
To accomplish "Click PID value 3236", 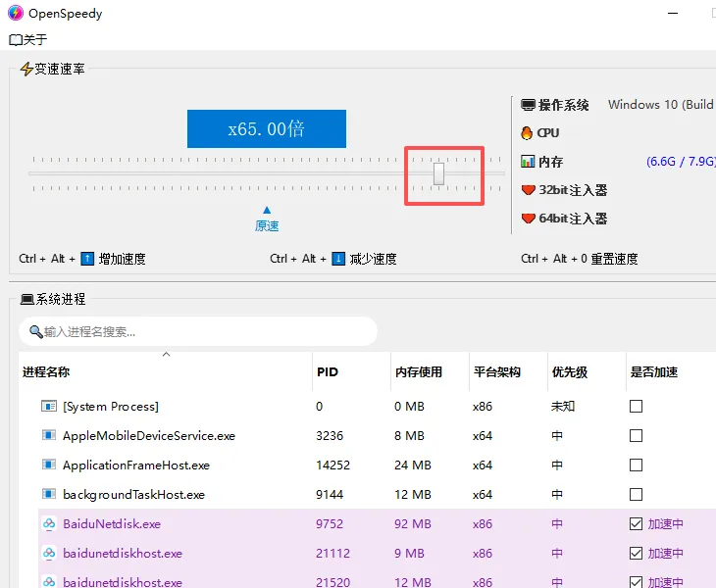I will [330, 436].
